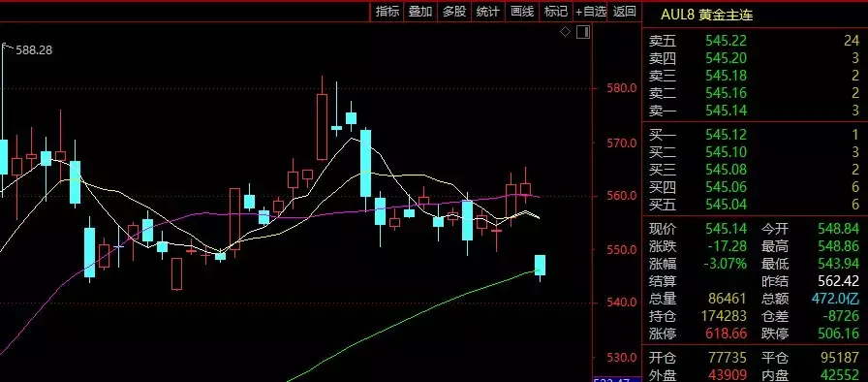Click the 标记 mark button
Viewport: 868px width, 382px height.
click(556, 12)
